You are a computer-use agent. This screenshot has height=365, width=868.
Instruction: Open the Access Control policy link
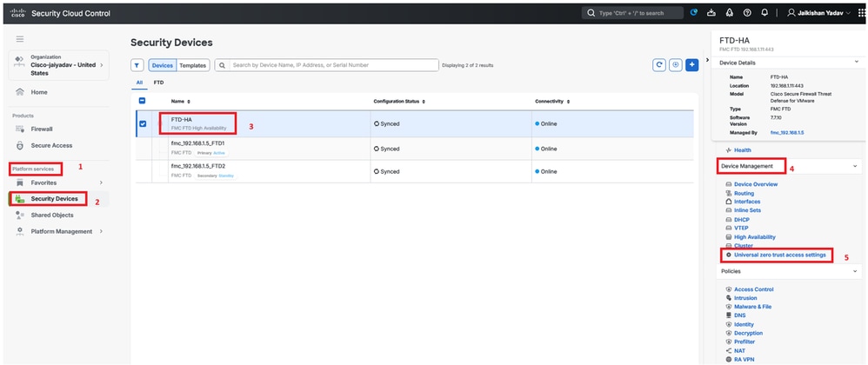click(x=753, y=289)
